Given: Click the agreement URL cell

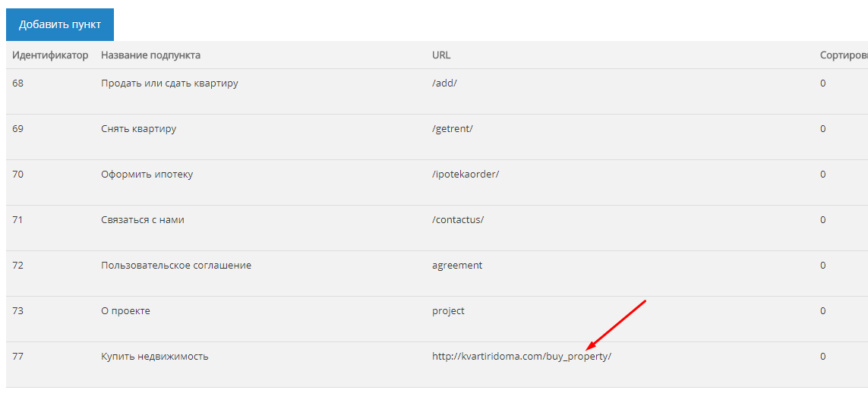Looking at the screenshot, I should [x=457, y=266].
